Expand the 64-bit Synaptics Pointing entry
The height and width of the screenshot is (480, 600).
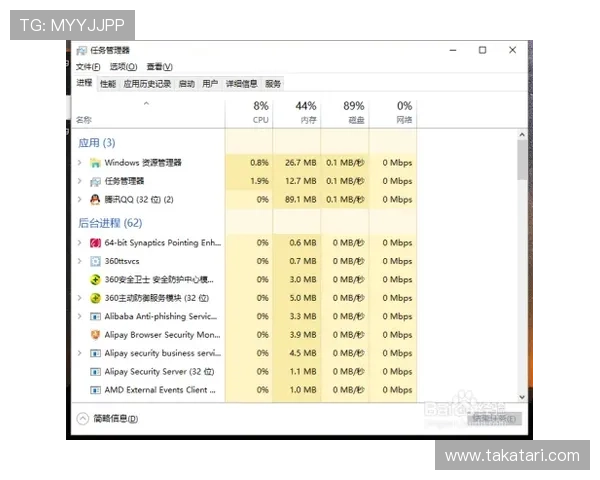tap(80, 243)
